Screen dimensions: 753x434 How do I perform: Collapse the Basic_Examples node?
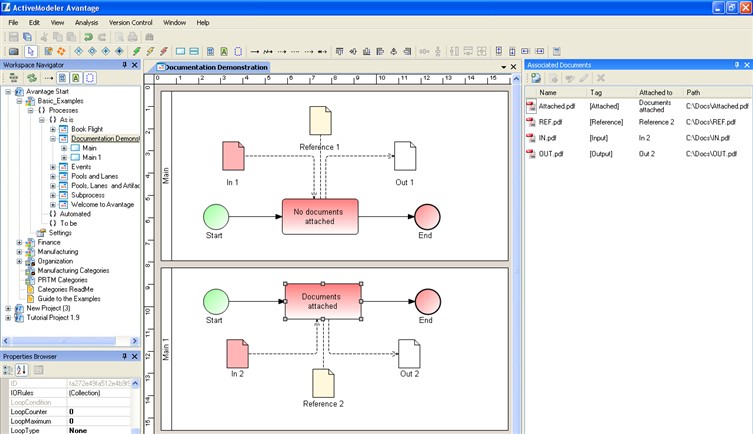click(x=19, y=101)
